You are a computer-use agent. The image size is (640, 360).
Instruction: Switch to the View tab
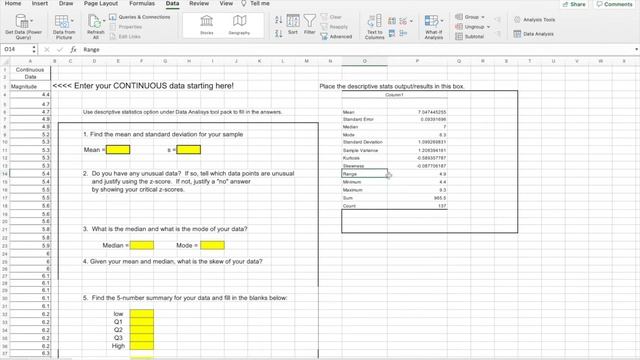click(226, 3)
